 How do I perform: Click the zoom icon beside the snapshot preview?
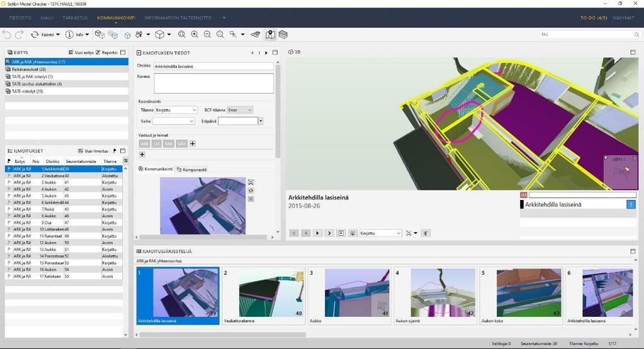coord(251,182)
